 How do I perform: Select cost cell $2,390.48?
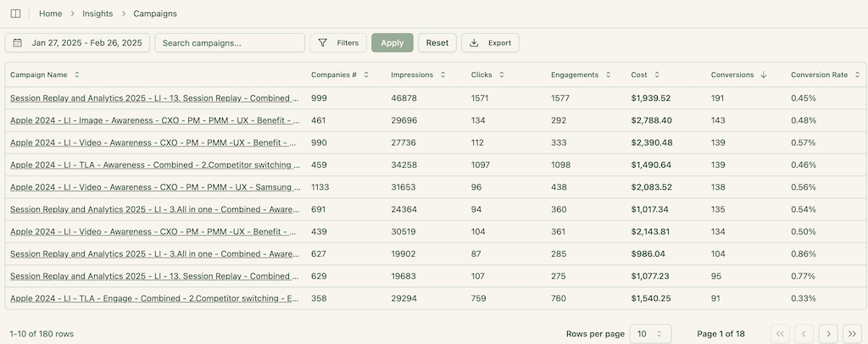pyautogui.click(x=652, y=142)
